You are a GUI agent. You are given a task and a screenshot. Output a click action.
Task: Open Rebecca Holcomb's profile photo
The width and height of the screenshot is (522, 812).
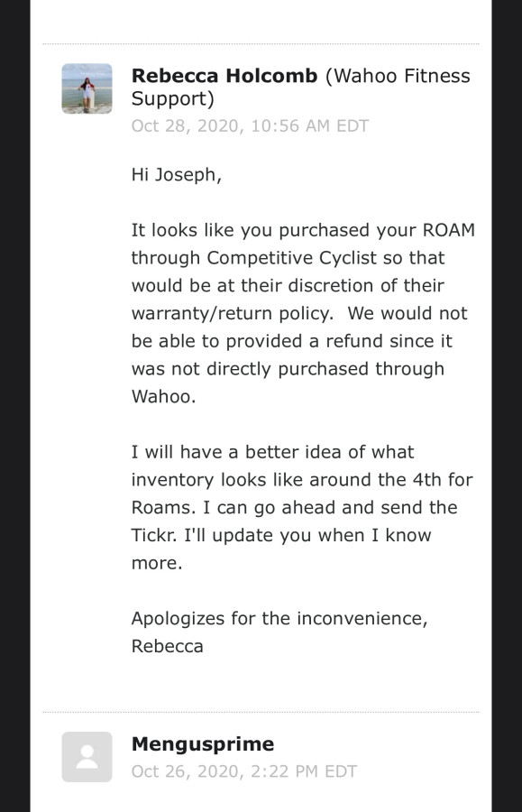87,88
